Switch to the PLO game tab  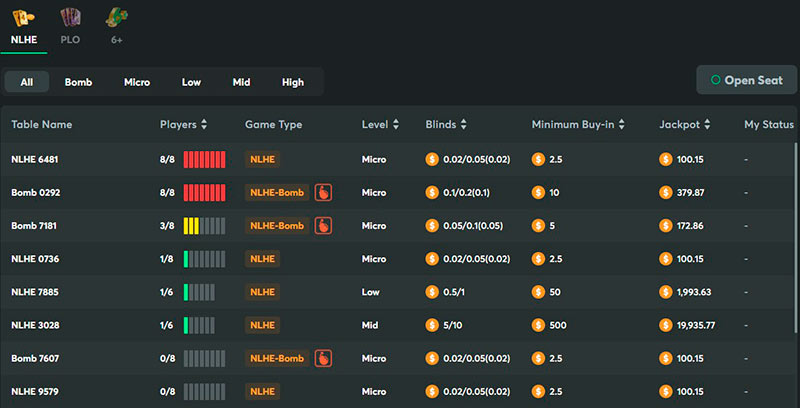click(x=69, y=17)
